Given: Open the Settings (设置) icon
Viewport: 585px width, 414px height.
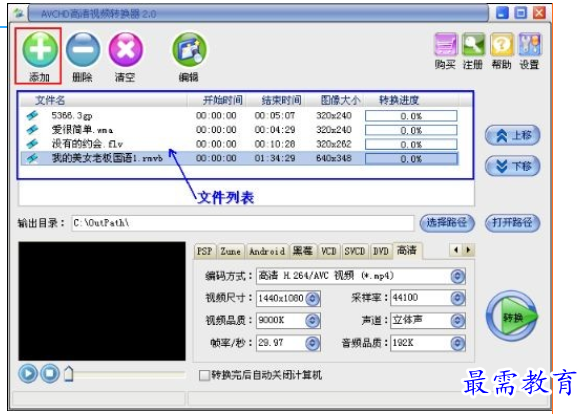Looking at the screenshot, I should tap(529, 45).
